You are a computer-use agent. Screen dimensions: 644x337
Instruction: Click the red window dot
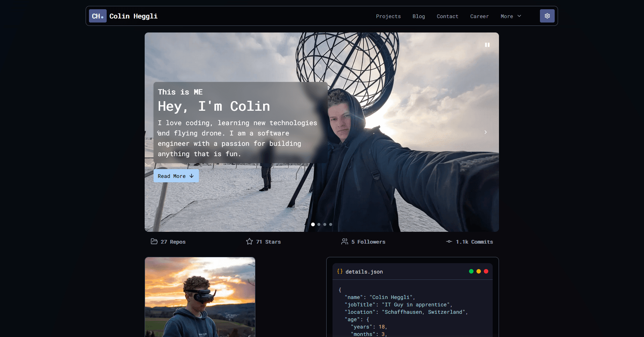[486, 271]
